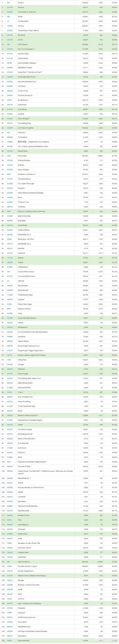Follow app ID link 391540 for Undertale

(10, 253)
